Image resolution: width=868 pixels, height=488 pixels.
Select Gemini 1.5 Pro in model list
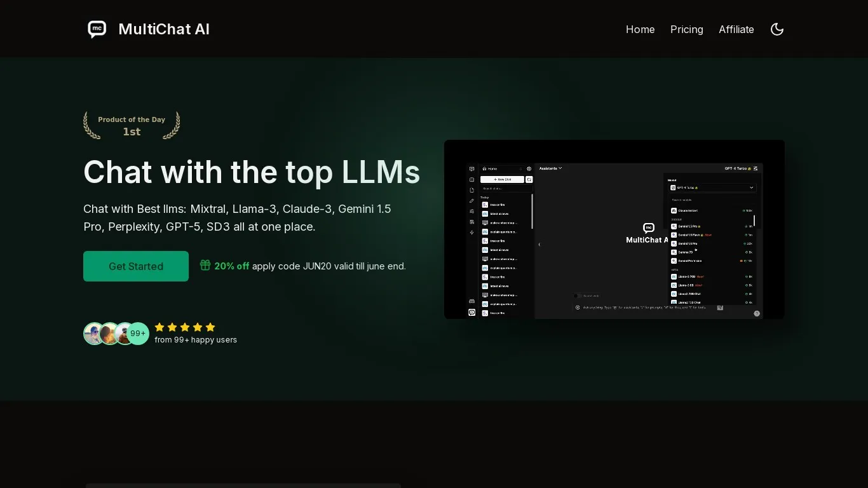(x=712, y=226)
